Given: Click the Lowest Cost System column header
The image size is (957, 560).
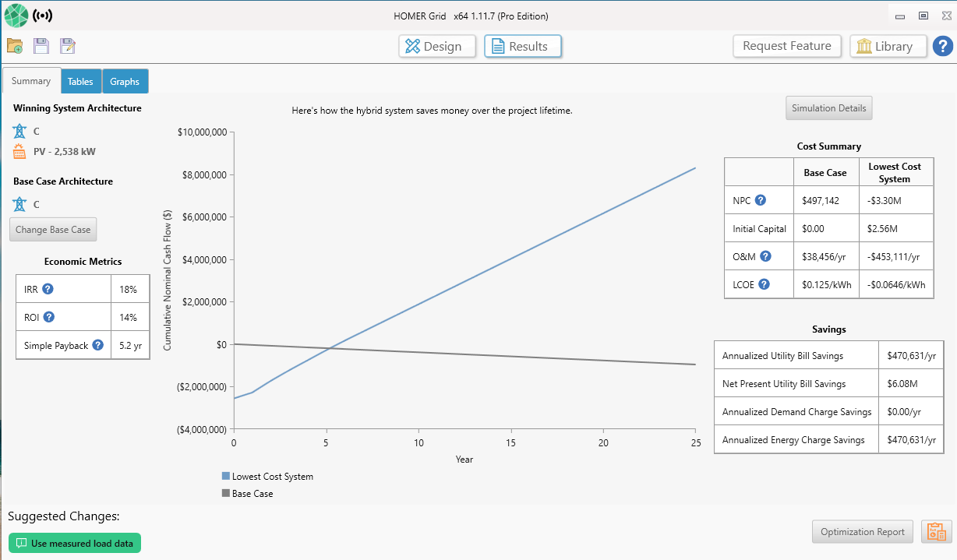Looking at the screenshot, I should pos(895,172).
